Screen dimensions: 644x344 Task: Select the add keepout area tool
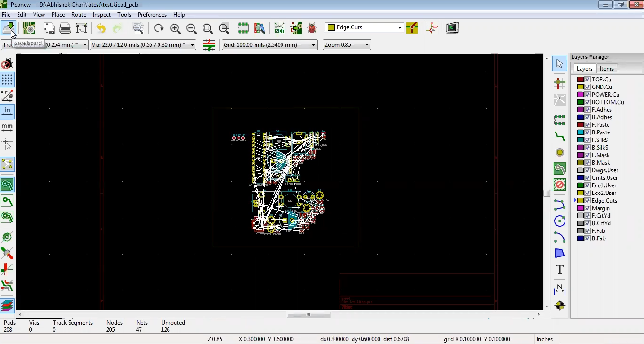(560, 185)
